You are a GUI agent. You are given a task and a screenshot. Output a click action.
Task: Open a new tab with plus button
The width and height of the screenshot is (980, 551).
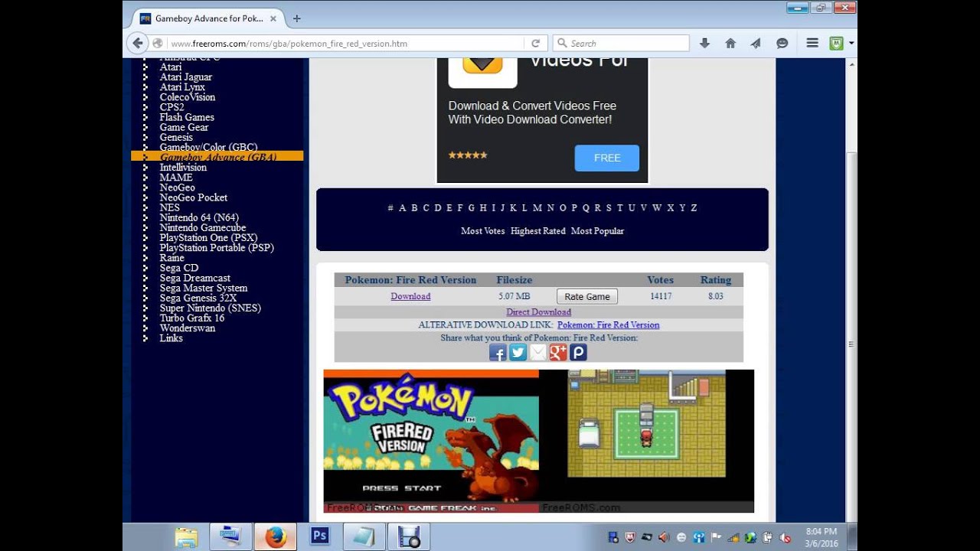point(297,18)
